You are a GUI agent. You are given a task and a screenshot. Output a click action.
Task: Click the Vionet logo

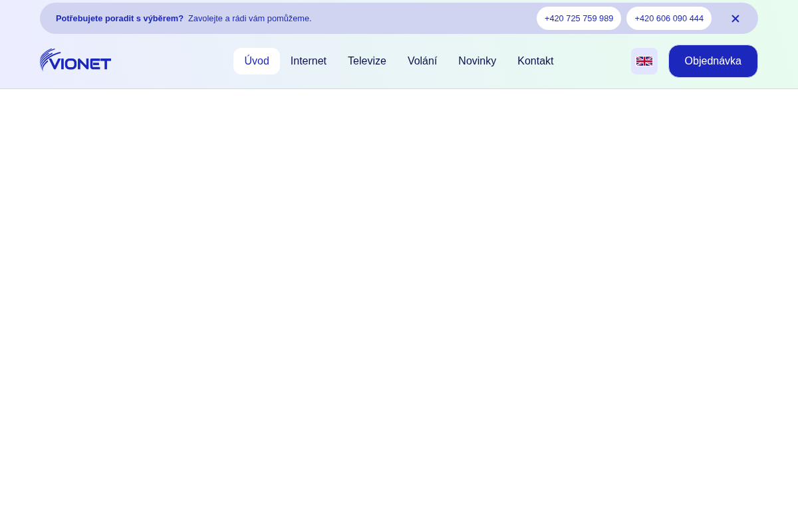[x=75, y=61]
